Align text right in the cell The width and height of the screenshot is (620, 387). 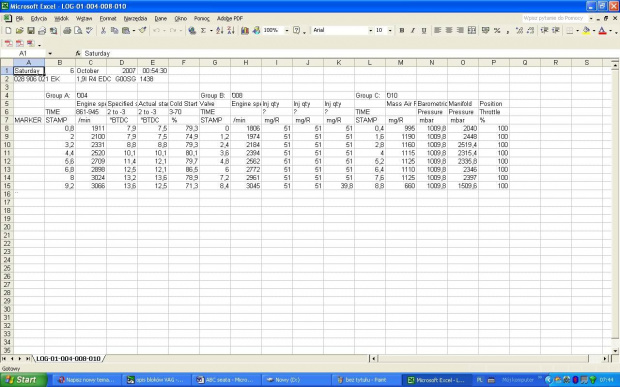pos(460,30)
